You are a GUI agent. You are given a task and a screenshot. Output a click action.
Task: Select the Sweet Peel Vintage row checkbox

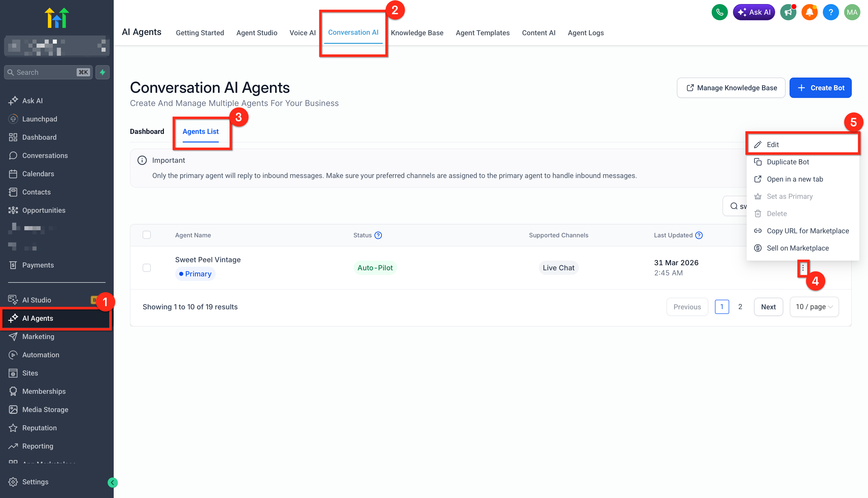click(x=146, y=268)
